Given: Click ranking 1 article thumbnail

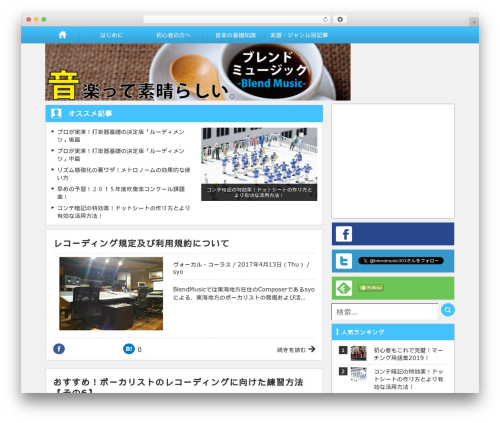Looking at the screenshot, I should click(x=359, y=354).
